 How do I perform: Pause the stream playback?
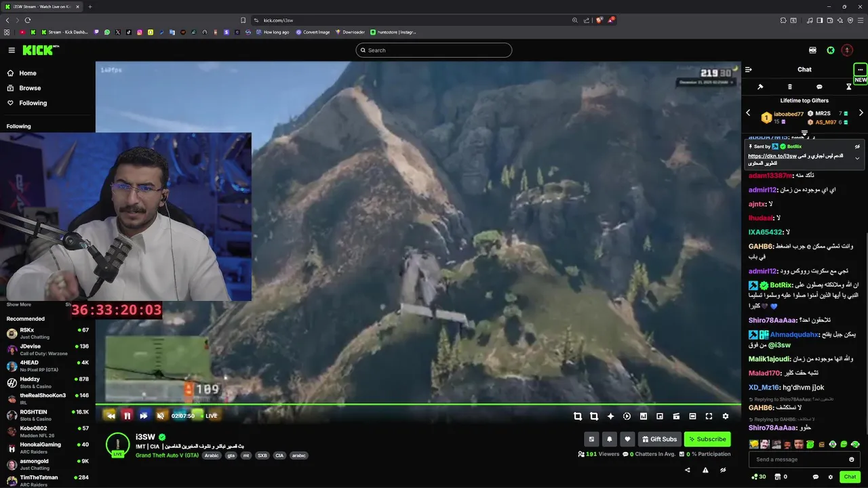127,415
